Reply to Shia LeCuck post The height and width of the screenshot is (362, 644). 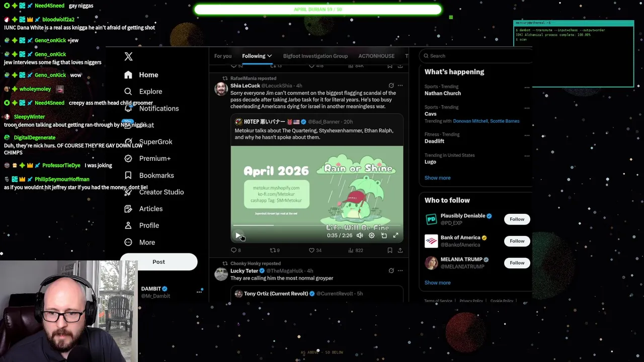tap(235, 250)
